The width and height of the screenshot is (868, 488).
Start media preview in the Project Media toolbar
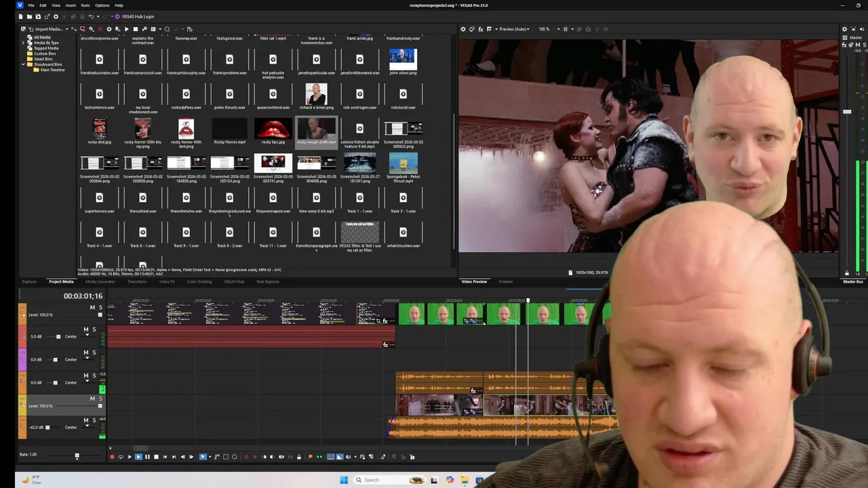pyautogui.click(x=126, y=29)
